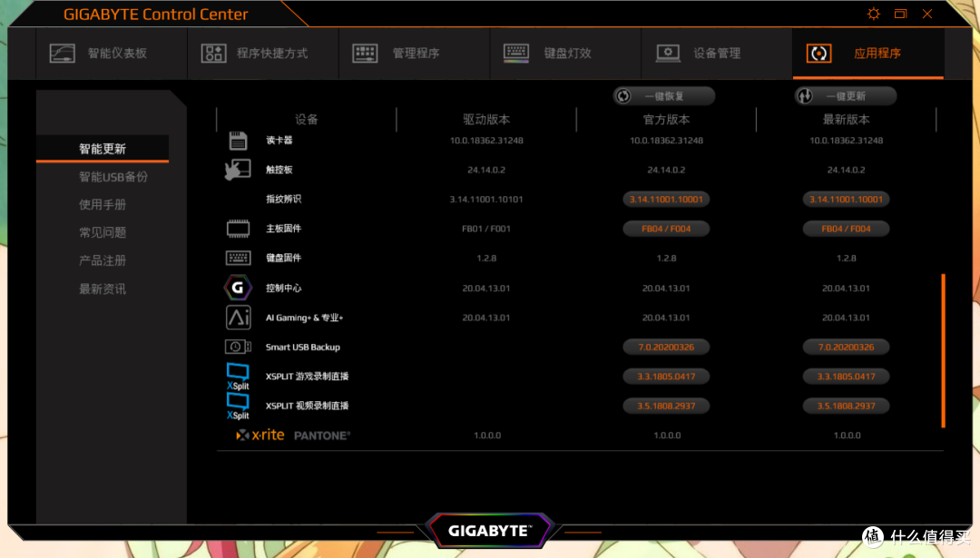Screen dimensions: 980x558
Task: Click the 读卡器 card reader icon
Action: coord(238,141)
